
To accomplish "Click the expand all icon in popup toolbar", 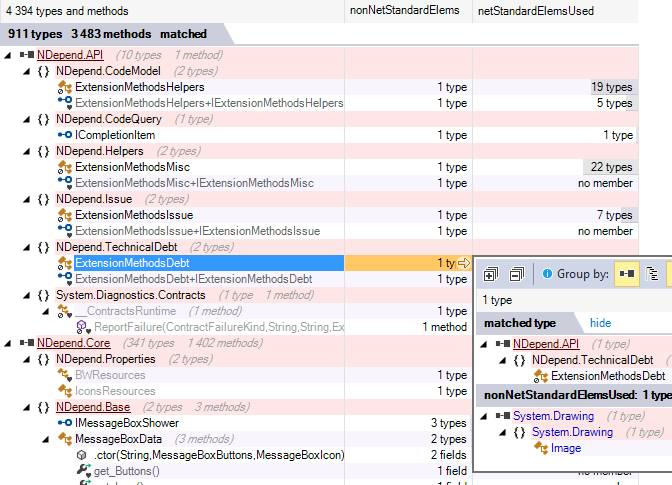I will 490,274.
